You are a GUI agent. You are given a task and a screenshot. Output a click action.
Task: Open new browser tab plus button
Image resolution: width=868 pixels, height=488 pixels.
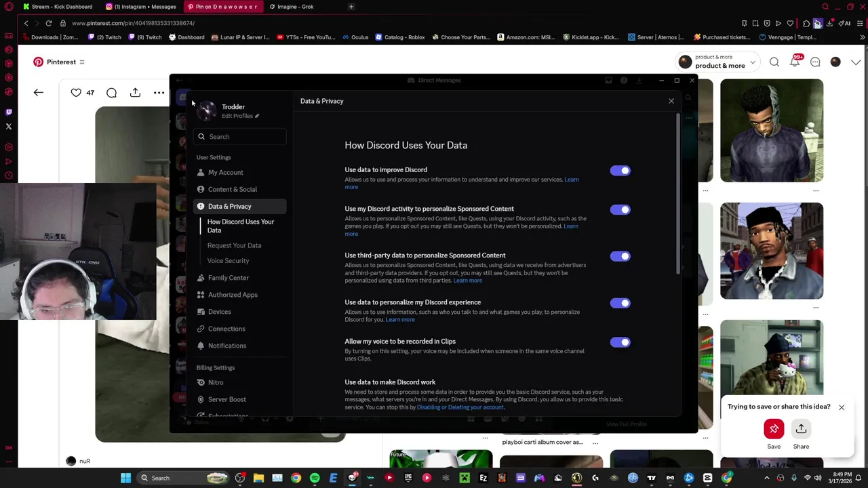coord(351,7)
